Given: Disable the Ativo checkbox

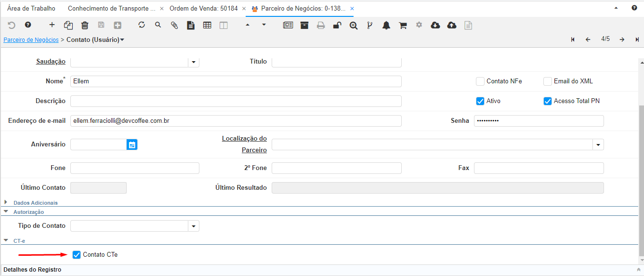Looking at the screenshot, I should (x=480, y=101).
